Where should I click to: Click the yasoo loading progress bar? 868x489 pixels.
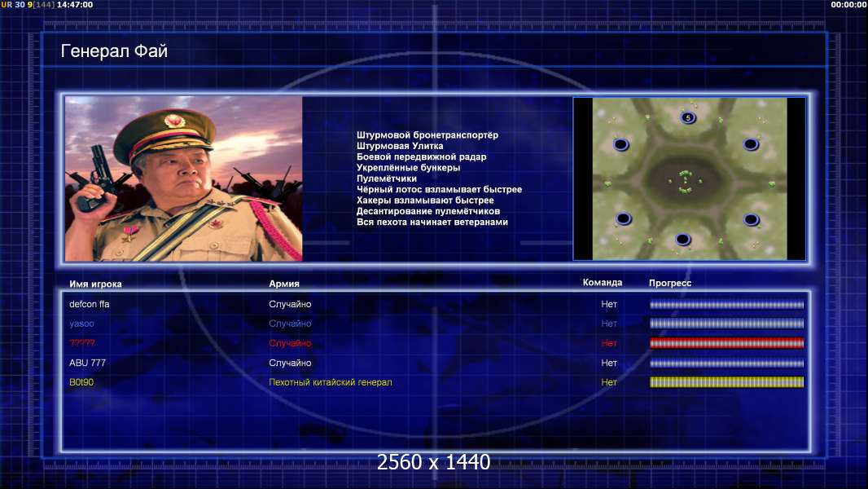[x=726, y=324]
